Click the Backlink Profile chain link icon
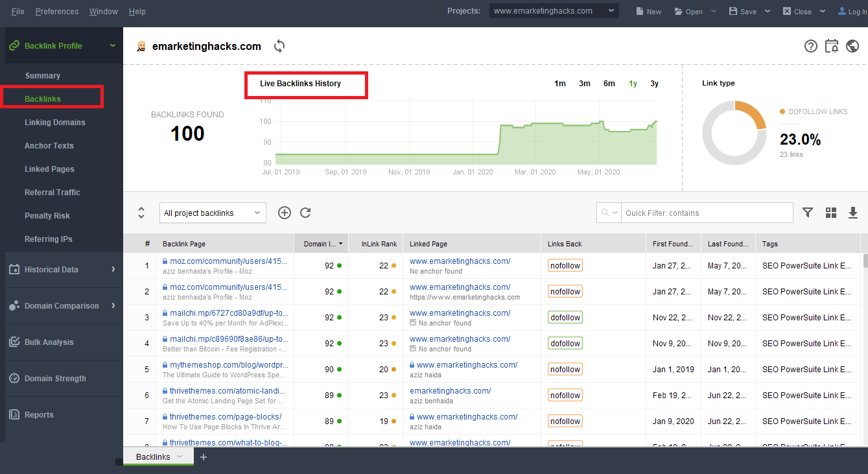The width and height of the screenshot is (868, 474). click(14, 46)
